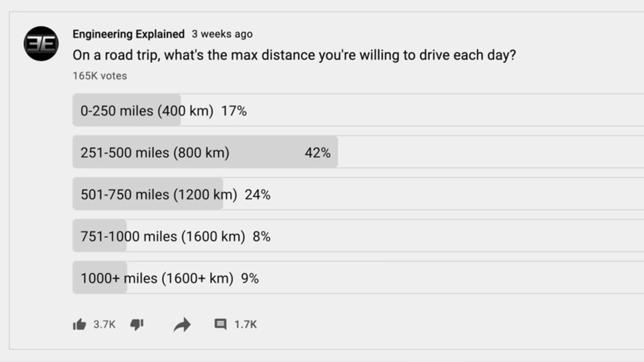Select the 251-500 miles poll option
Viewport: 644px width, 362px height.
[358, 152]
